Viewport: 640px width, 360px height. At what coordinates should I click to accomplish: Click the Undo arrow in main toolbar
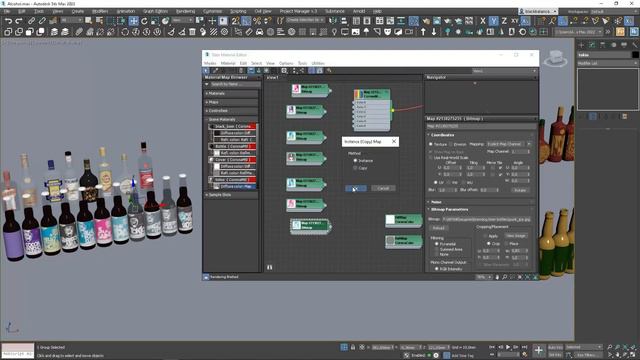point(8,21)
